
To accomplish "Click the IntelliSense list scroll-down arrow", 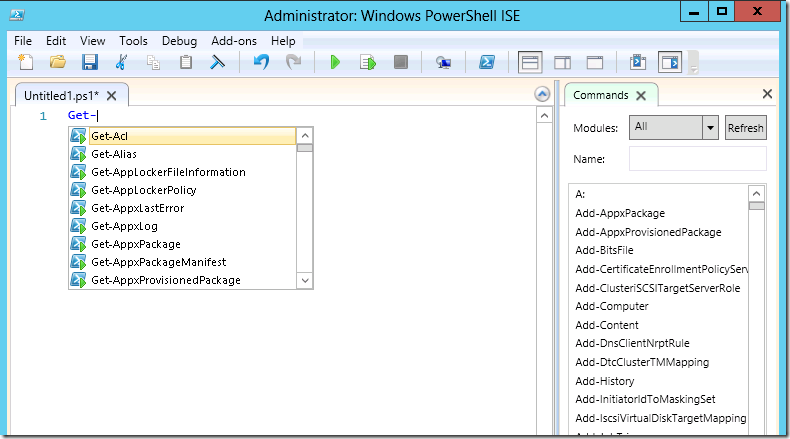I will coord(305,280).
